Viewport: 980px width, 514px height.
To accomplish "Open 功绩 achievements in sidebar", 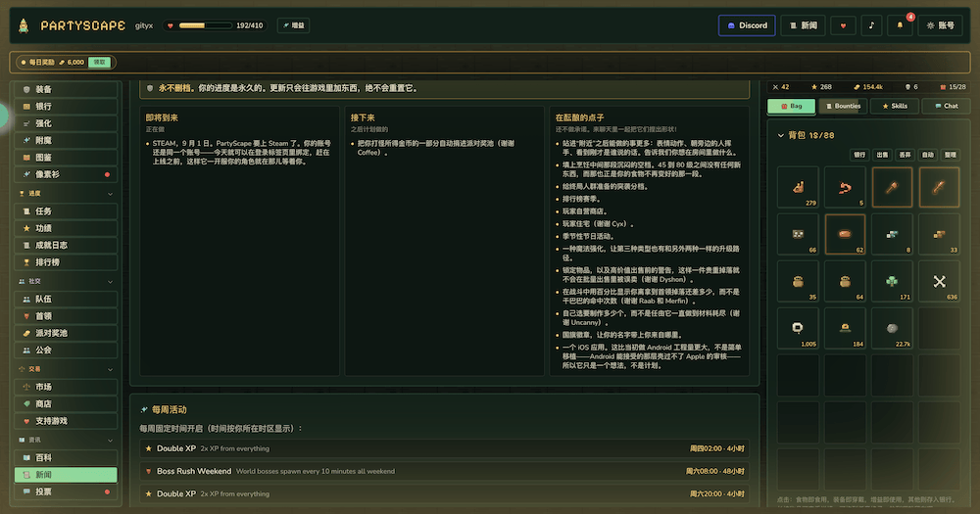I will [x=66, y=228].
